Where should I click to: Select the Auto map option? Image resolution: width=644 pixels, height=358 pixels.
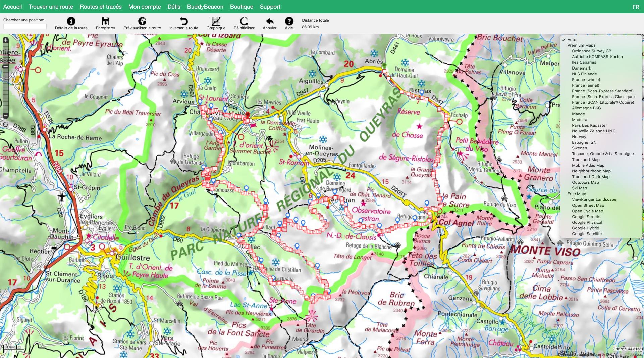tap(572, 40)
